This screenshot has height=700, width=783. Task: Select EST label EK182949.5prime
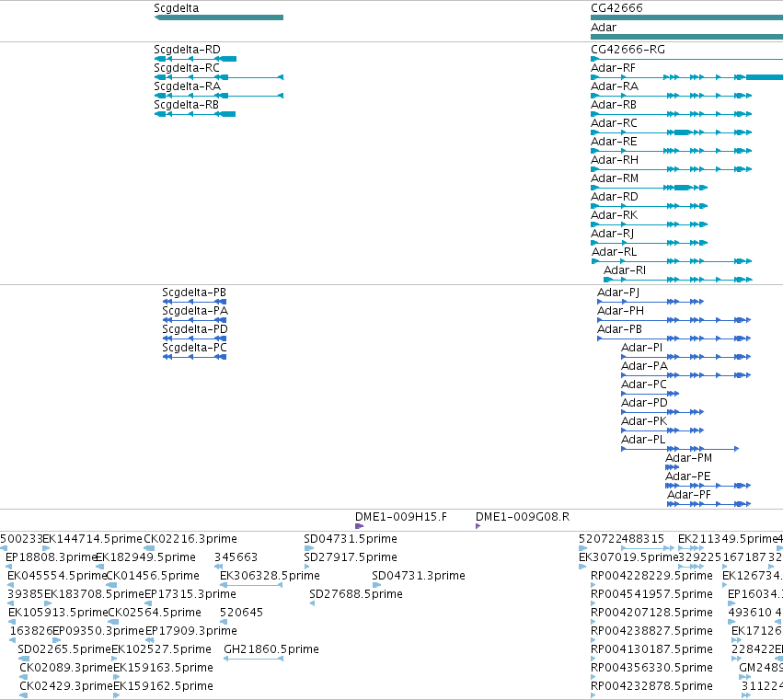[x=145, y=557]
